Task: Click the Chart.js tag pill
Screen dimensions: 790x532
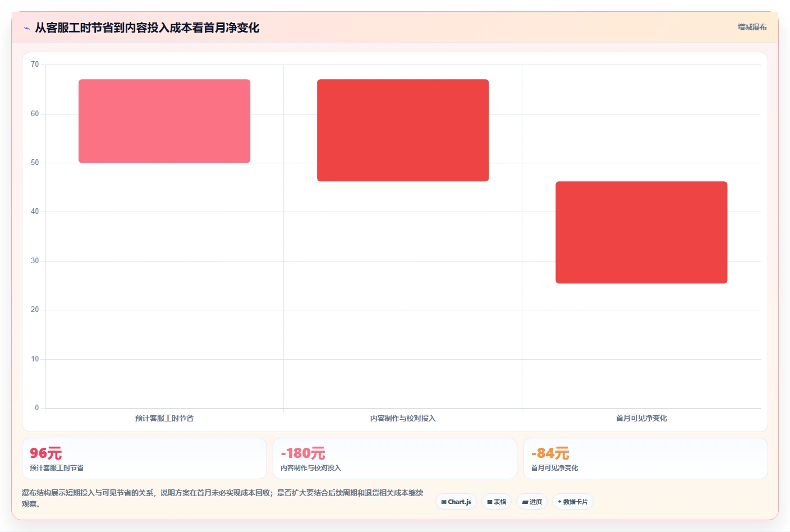Action: [456, 502]
